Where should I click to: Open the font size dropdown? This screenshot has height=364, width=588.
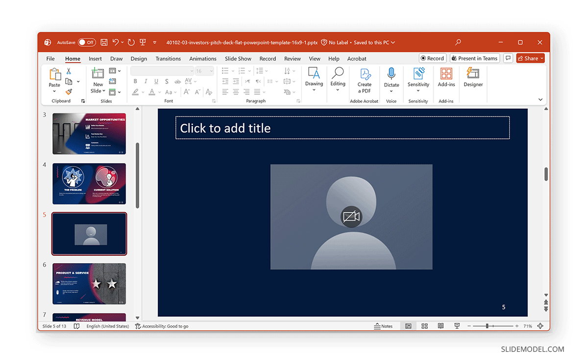(211, 71)
